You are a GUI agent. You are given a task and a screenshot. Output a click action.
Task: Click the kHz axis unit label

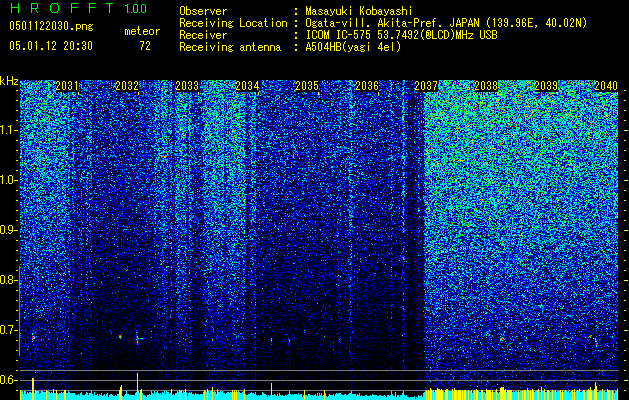tap(9, 81)
